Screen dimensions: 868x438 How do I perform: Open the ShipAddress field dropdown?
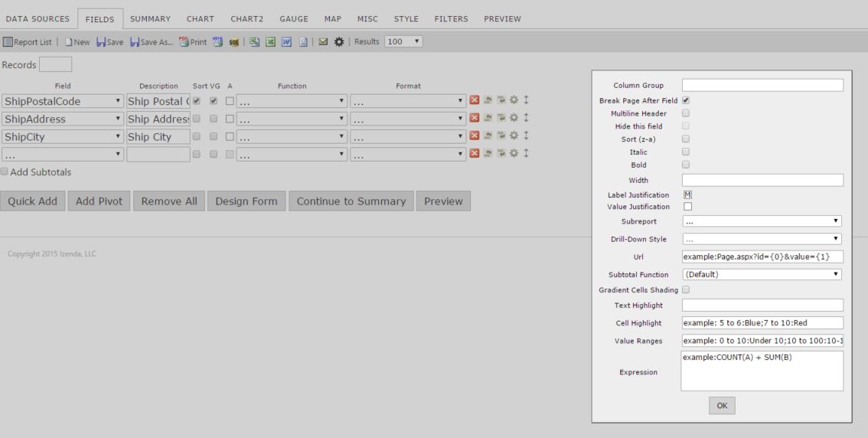(x=63, y=119)
